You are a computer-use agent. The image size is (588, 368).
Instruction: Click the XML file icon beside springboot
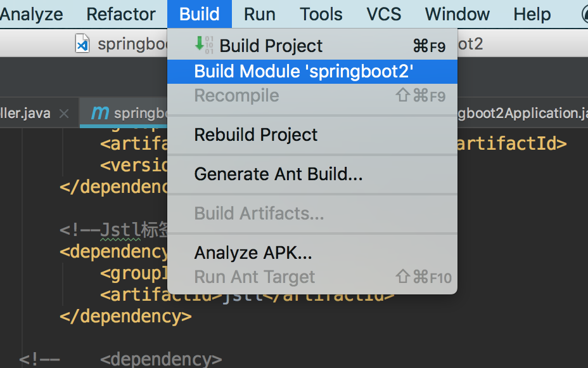(82, 43)
